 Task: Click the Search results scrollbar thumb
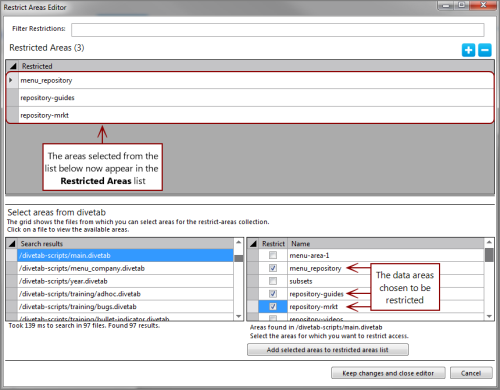coord(239,258)
